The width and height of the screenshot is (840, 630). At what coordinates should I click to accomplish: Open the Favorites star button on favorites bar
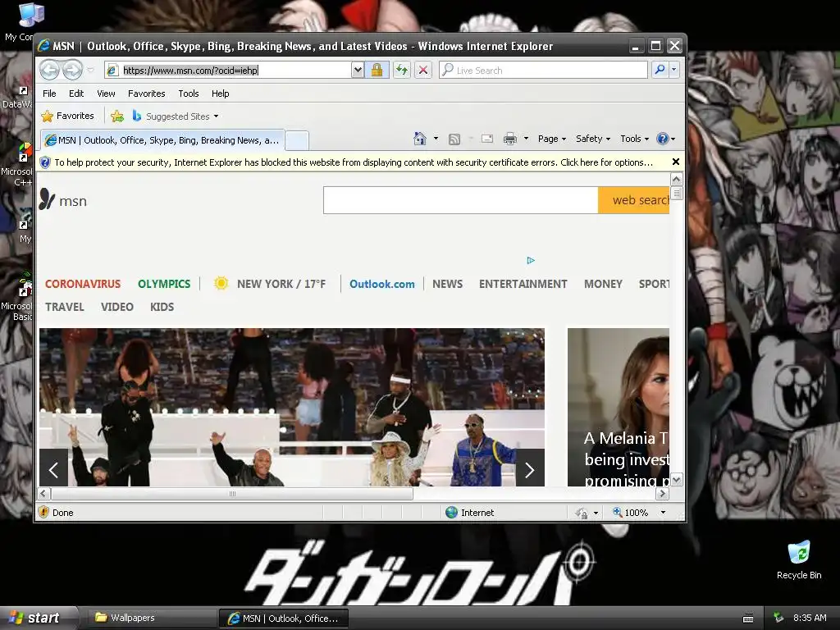point(68,116)
